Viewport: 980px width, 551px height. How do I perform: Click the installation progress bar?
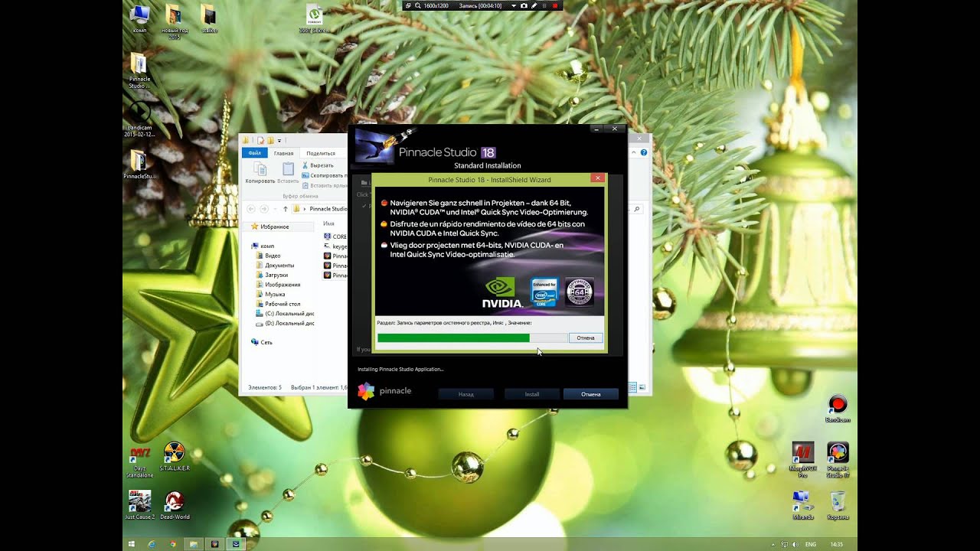coord(472,337)
